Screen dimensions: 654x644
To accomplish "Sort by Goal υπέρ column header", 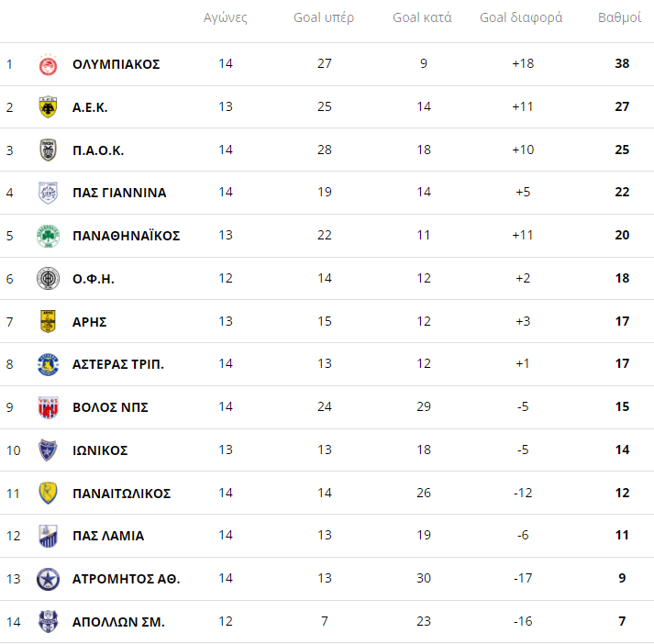I will pos(323,17).
